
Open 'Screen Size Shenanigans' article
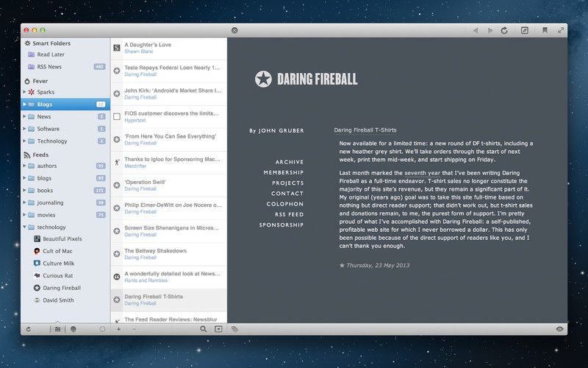169,231
